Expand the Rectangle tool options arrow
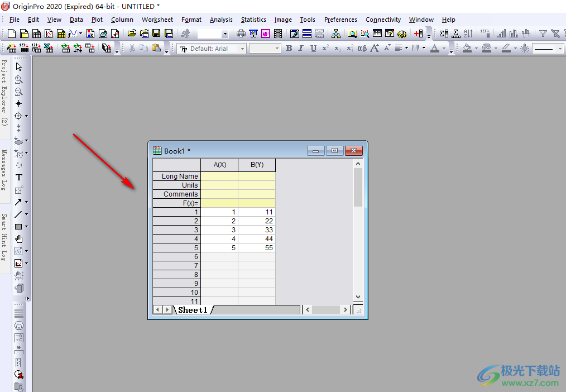566x392 pixels. [26, 227]
